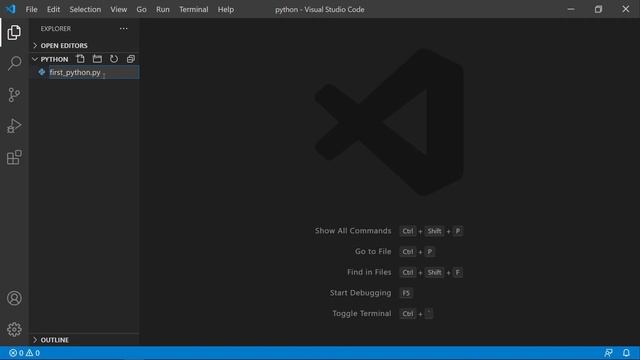The height and width of the screenshot is (360, 640).
Task: Open the Run and Debug view
Action: [14, 126]
